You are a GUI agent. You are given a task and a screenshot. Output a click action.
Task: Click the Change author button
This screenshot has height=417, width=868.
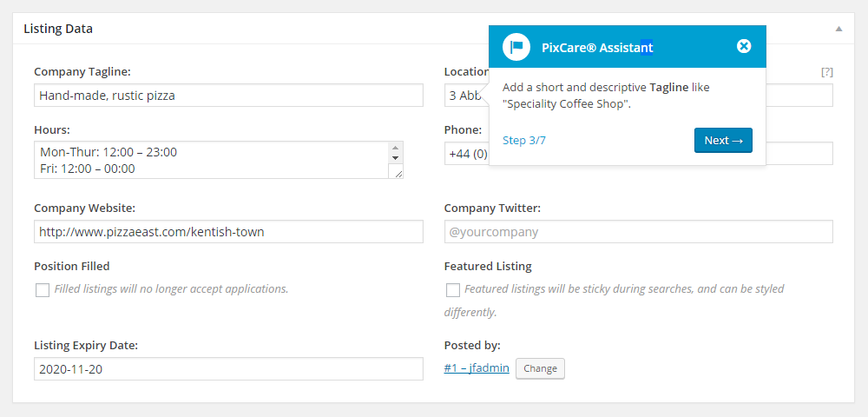540,368
